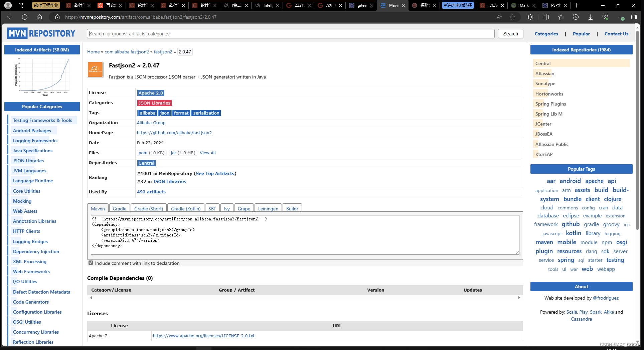The width and height of the screenshot is (644, 350).
Task: Switch to the gitee browser tab
Action: coord(361,5)
